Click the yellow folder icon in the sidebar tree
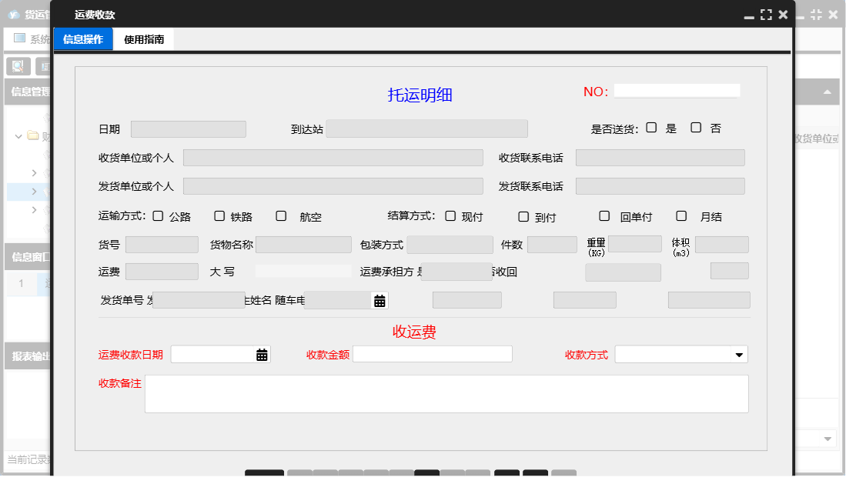Screen dimensions: 846x504 click(x=32, y=136)
